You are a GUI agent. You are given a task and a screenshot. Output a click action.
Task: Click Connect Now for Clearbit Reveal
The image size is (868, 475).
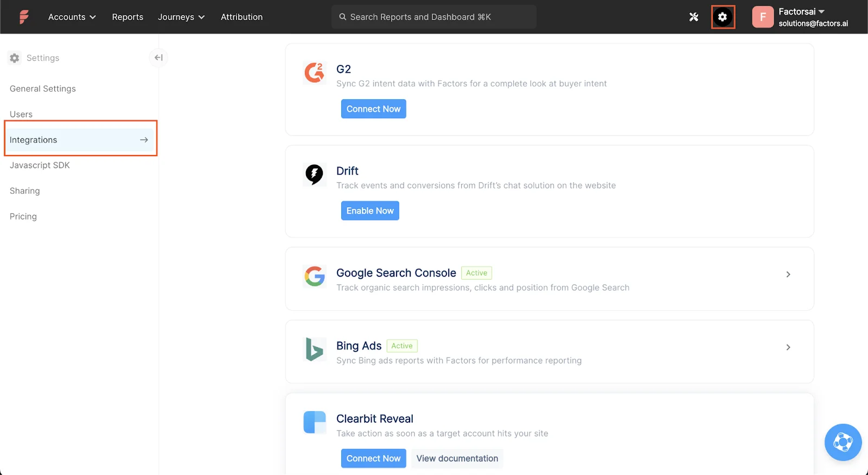373,459
